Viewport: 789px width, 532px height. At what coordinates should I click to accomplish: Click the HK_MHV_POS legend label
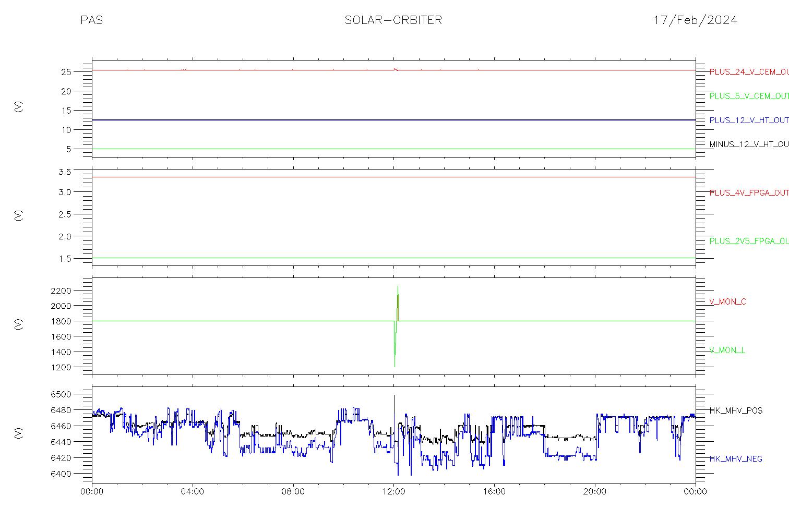pyautogui.click(x=736, y=411)
